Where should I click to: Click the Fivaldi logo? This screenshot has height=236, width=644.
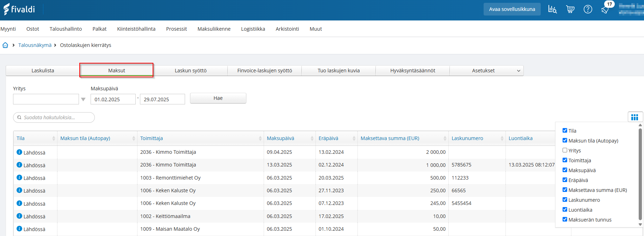point(19,9)
